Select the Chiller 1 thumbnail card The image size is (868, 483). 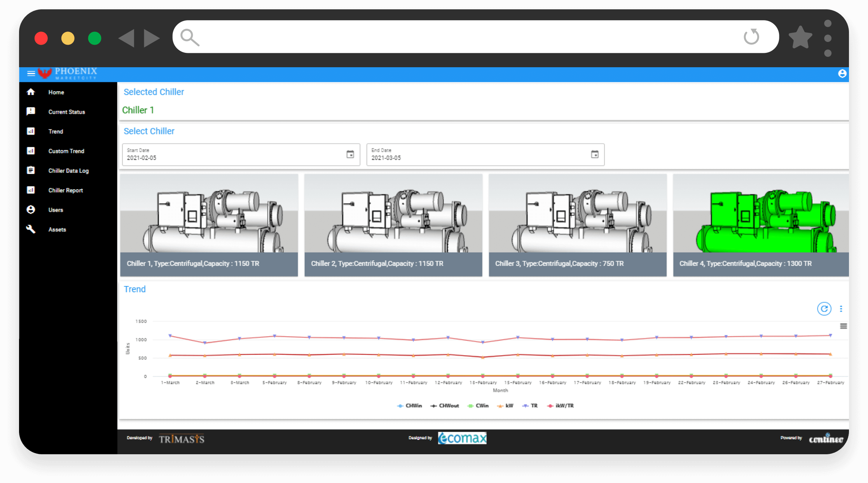pyautogui.click(x=209, y=225)
